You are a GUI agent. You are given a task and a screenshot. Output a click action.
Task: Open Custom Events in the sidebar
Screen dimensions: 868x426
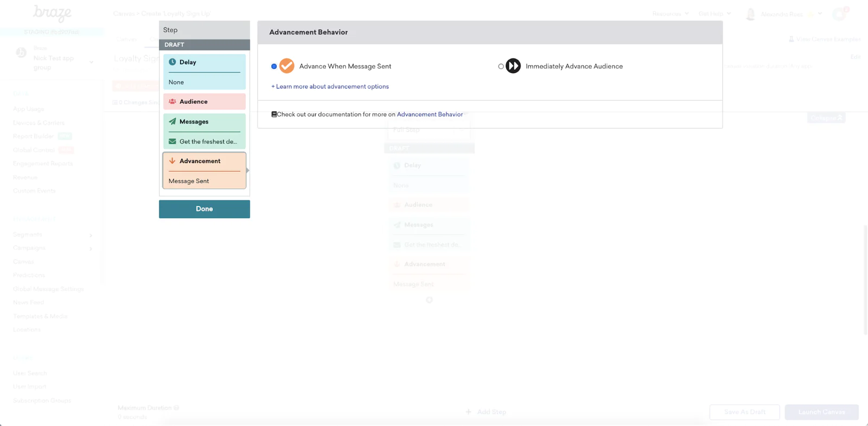pos(34,191)
